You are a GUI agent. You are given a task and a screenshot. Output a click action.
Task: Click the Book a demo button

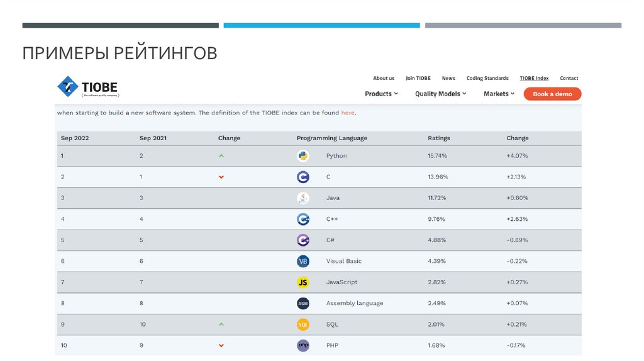pos(552,94)
